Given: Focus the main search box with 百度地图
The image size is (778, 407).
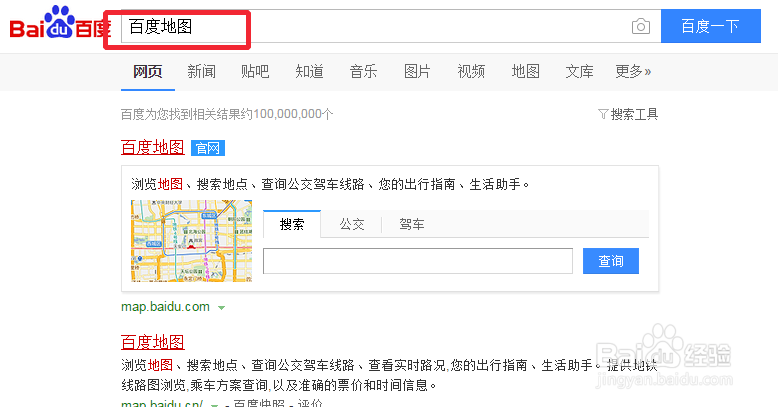Looking at the screenshot, I should click(x=391, y=26).
